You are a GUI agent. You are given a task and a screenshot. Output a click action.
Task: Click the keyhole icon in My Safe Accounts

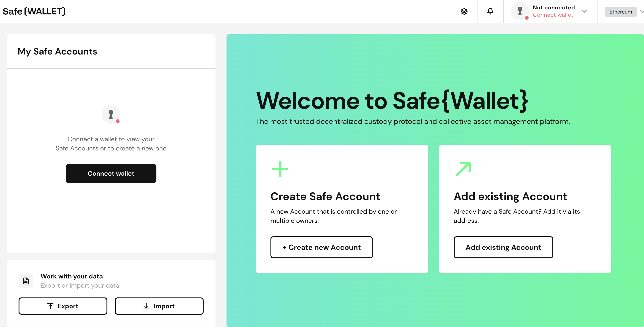click(x=111, y=114)
